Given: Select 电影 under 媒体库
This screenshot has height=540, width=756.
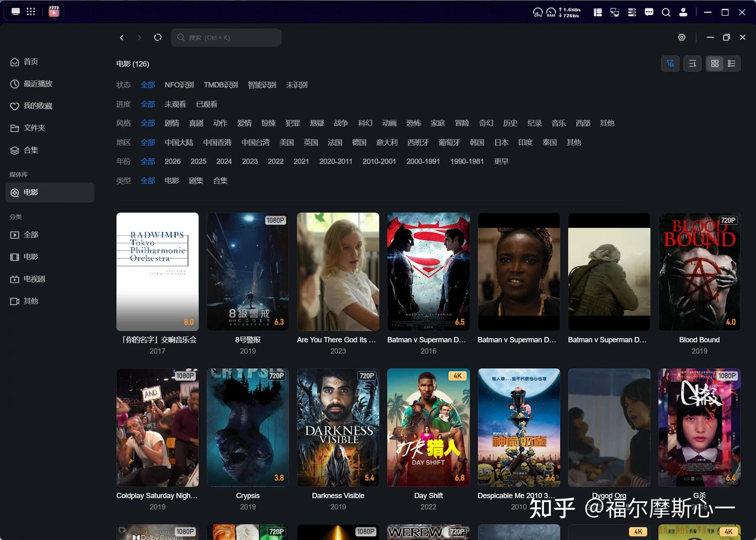Looking at the screenshot, I should pos(50,193).
